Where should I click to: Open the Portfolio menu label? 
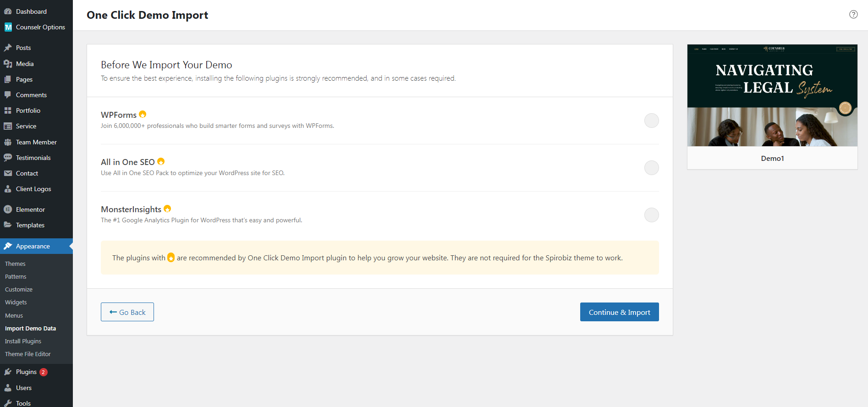pos(28,110)
